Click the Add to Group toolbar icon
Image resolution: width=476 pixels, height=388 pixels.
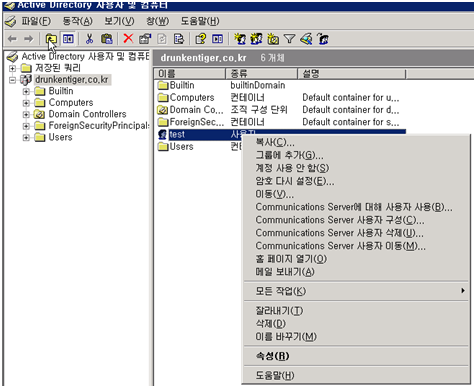pyautogui.click(x=323, y=39)
